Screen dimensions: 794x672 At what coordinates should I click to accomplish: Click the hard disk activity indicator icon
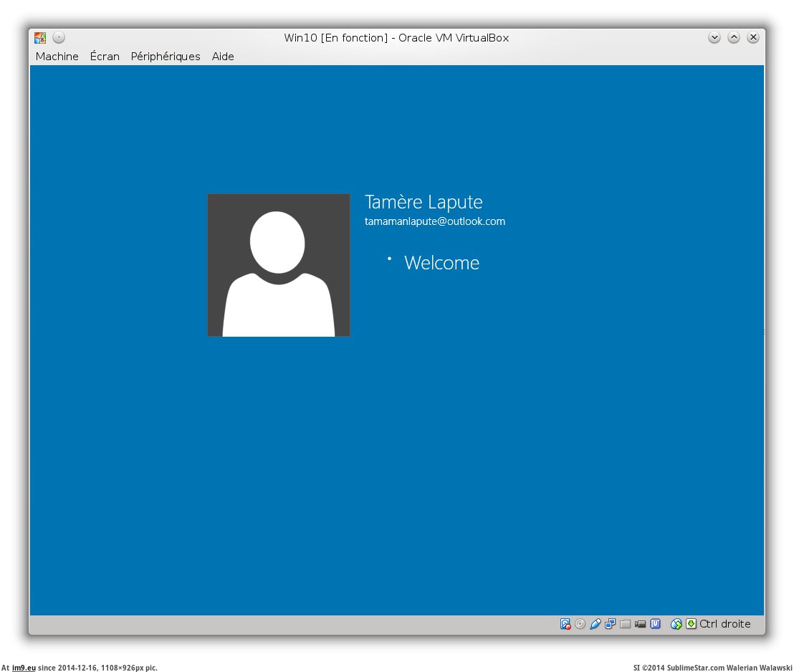565,624
